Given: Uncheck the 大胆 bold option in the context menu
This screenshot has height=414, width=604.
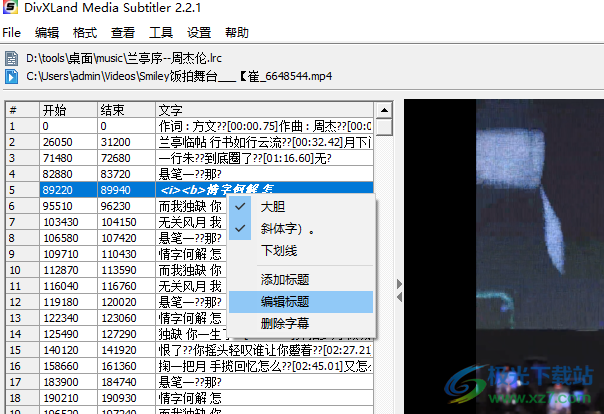Looking at the screenshot, I should [301, 207].
